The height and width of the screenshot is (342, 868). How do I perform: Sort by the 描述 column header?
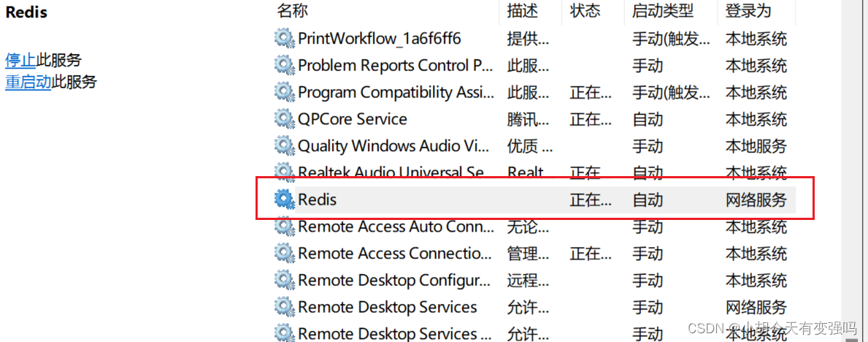pyautogui.click(x=522, y=11)
